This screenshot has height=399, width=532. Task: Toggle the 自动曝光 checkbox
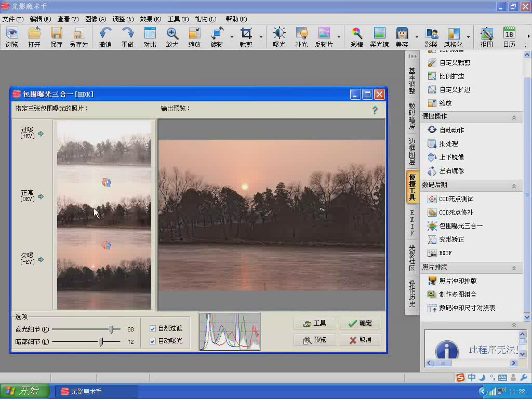(153, 341)
